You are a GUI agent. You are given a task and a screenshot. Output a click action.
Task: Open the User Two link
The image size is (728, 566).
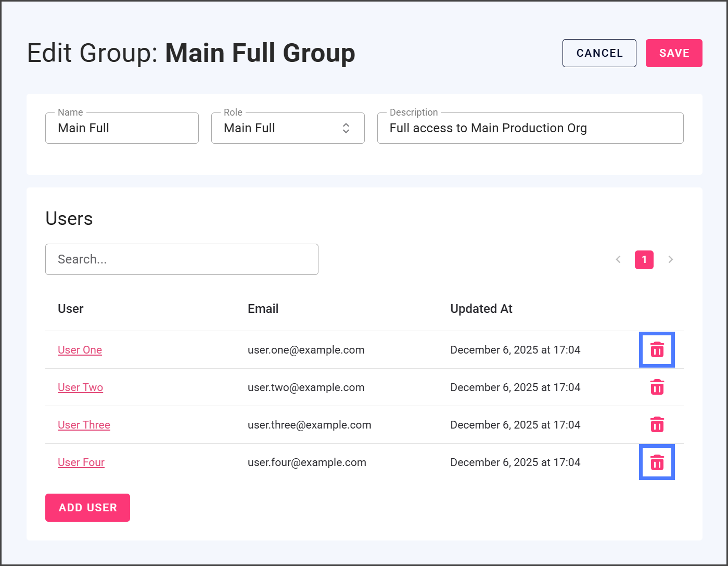(x=80, y=387)
